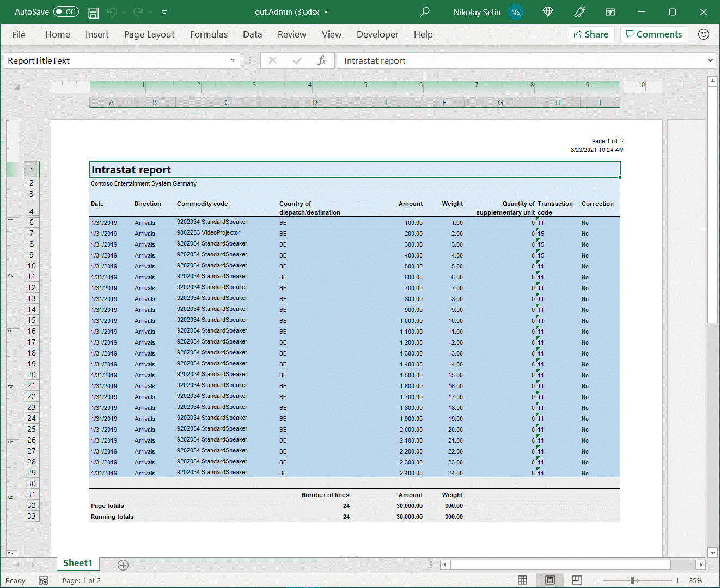Click the Premium diamond icon in the title bar

[x=547, y=12]
